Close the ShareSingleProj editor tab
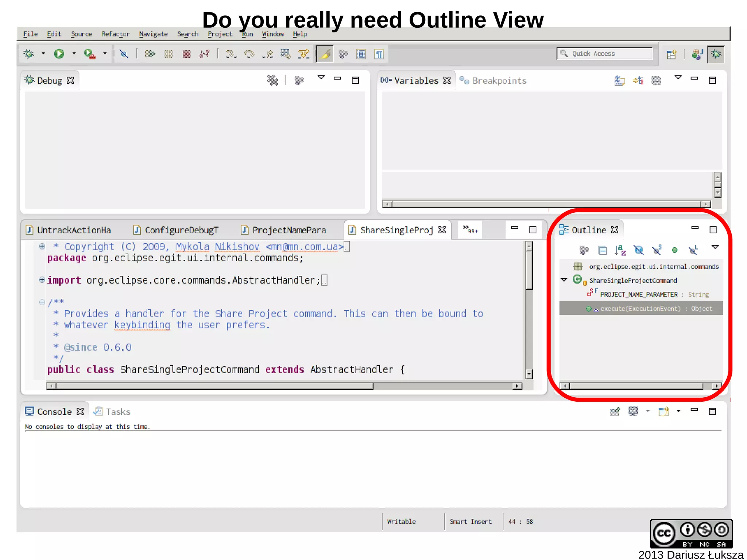This screenshot has height=560, width=747. (x=442, y=230)
